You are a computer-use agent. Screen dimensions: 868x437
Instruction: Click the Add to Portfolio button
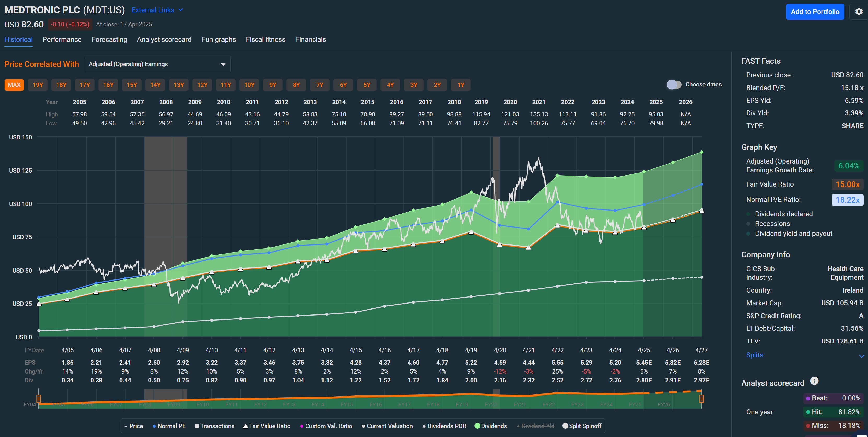pyautogui.click(x=815, y=11)
